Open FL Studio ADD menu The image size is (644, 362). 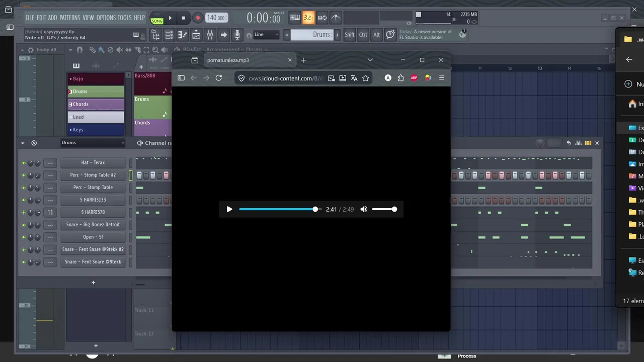tap(52, 18)
